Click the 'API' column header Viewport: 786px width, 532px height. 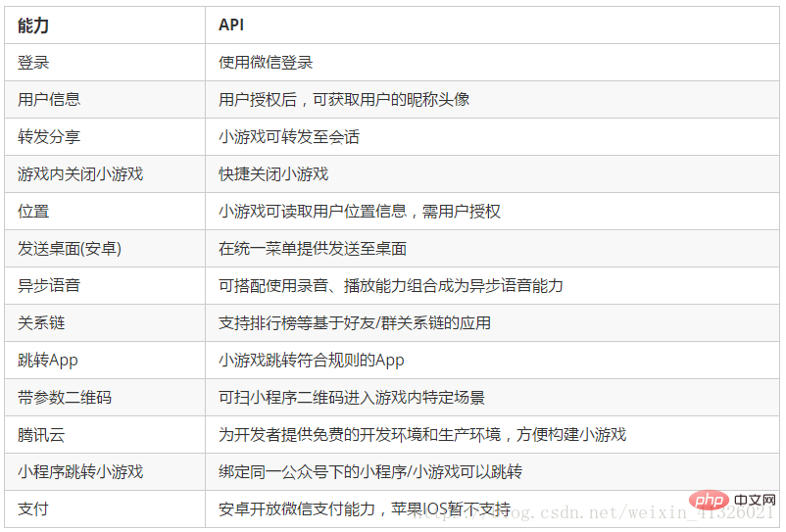(x=492, y=25)
